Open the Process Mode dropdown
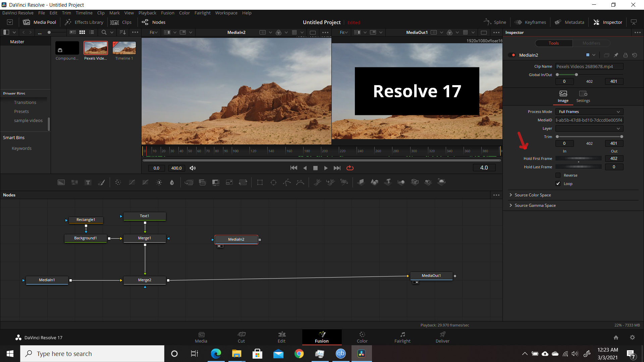 coord(589,112)
